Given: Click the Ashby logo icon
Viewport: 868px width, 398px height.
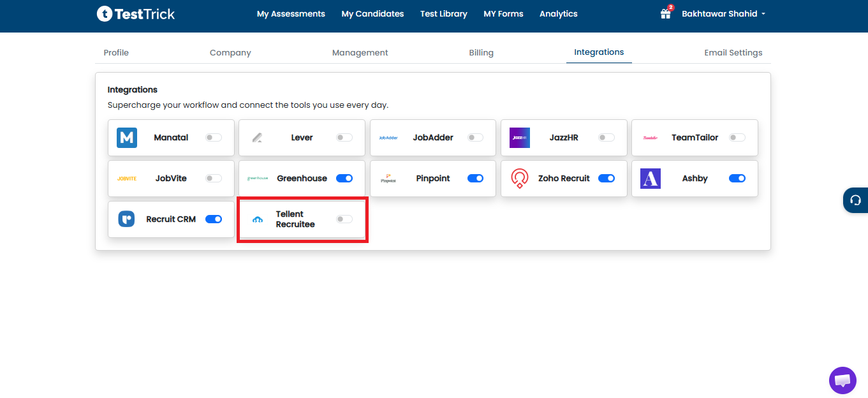Looking at the screenshot, I should (x=651, y=179).
